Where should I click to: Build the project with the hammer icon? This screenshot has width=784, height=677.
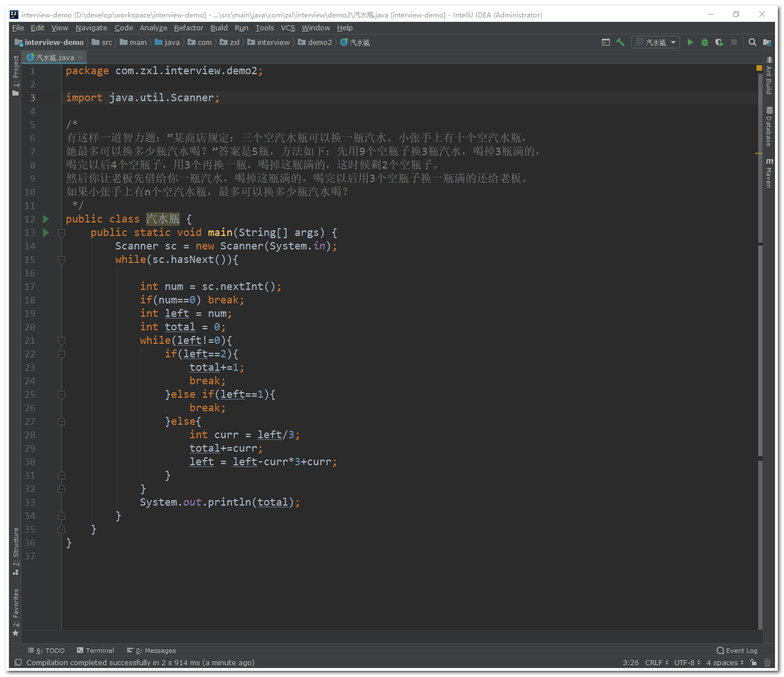point(620,42)
